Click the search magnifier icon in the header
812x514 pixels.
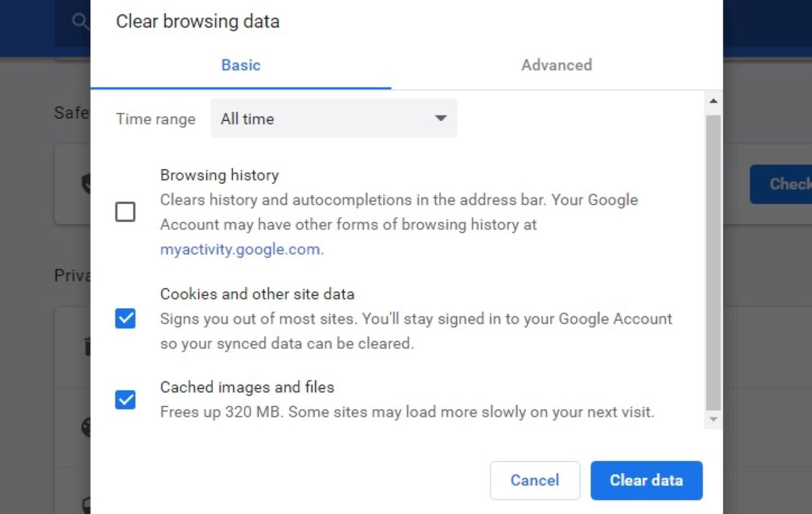point(81,21)
